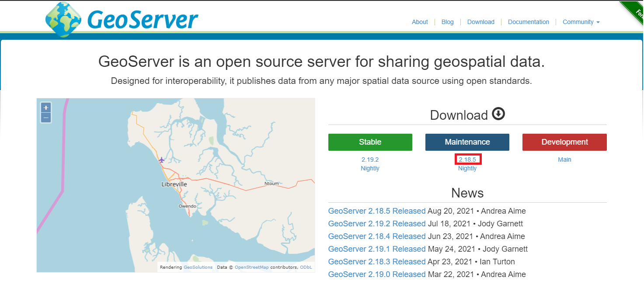Image resolution: width=644 pixels, height=291 pixels.
Task: Click the Download section heading
Action: click(459, 115)
